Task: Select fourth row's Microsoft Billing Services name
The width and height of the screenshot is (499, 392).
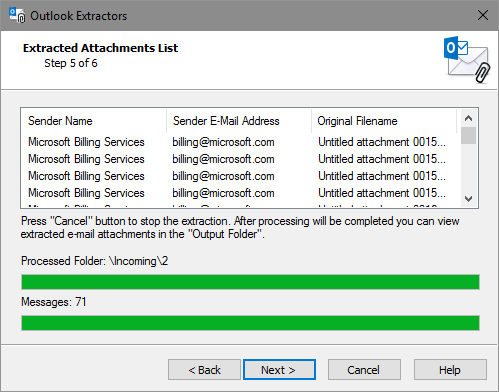Action: tap(86, 193)
